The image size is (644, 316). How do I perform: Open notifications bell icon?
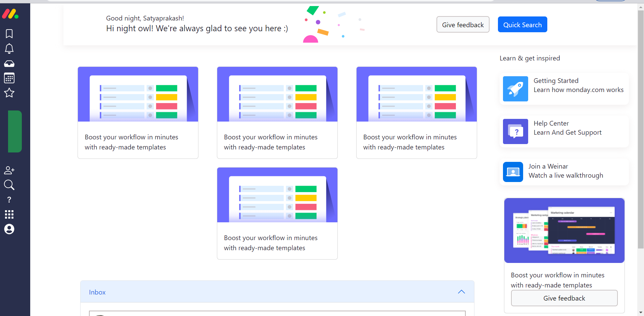coord(9,49)
